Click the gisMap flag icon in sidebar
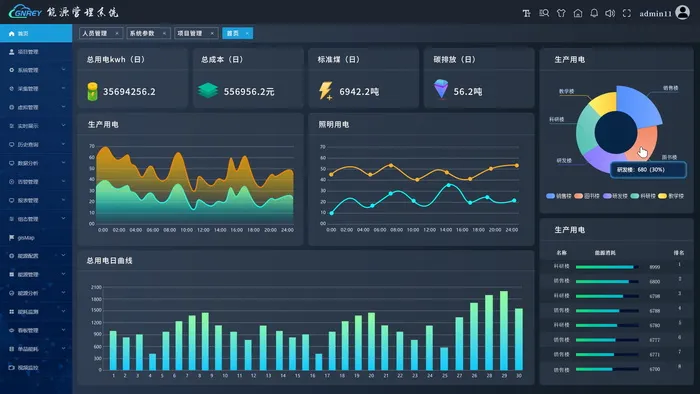This screenshot has height=394, width=700. point(12,237)
